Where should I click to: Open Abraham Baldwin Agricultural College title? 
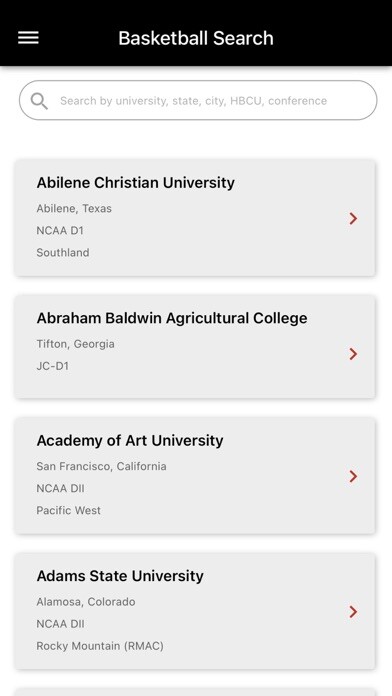point(172,318)
